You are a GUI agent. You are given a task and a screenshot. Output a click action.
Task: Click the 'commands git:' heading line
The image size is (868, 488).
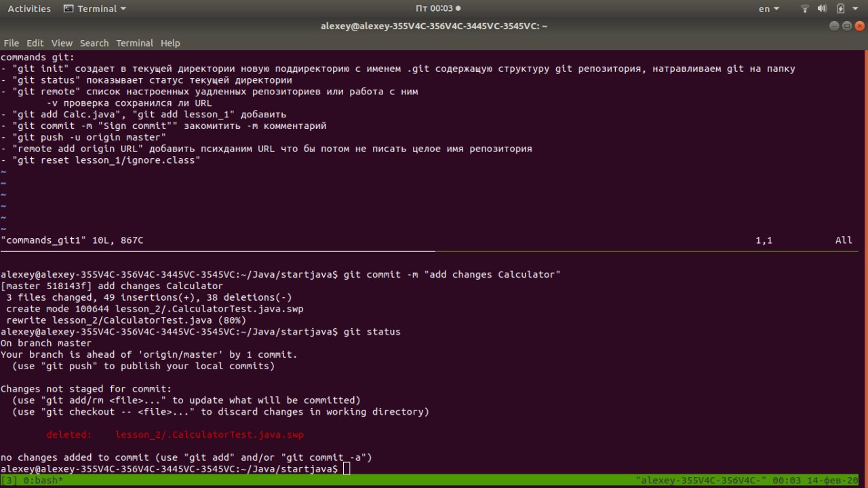point(37,57)
